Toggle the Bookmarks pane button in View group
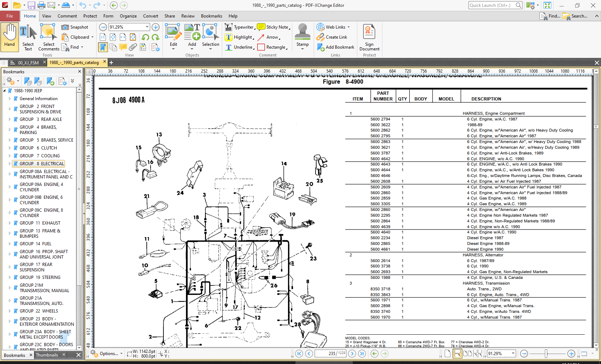The image size is (601, 364). [x=103, y=47]
